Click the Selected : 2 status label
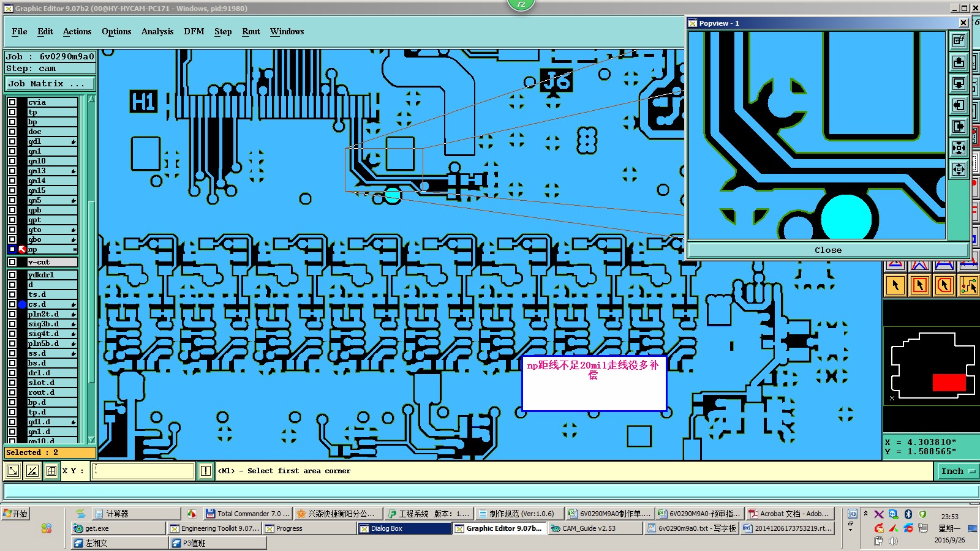980x551 pixels. (50, 452)
